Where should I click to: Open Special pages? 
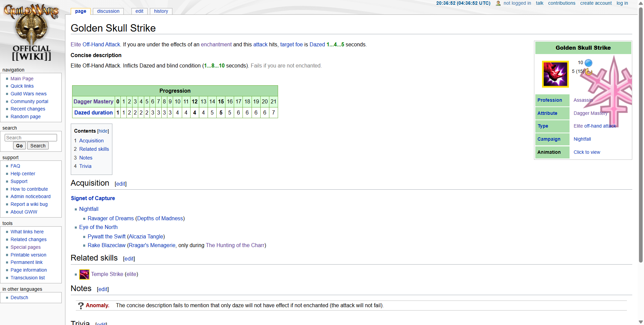pos(25,247)
